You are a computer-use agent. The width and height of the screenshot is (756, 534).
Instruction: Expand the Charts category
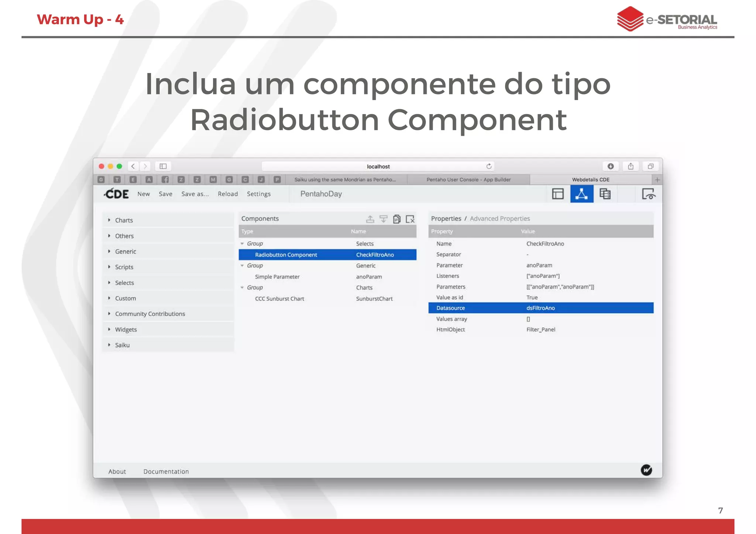pyautogui.click(x=168, y=220)
